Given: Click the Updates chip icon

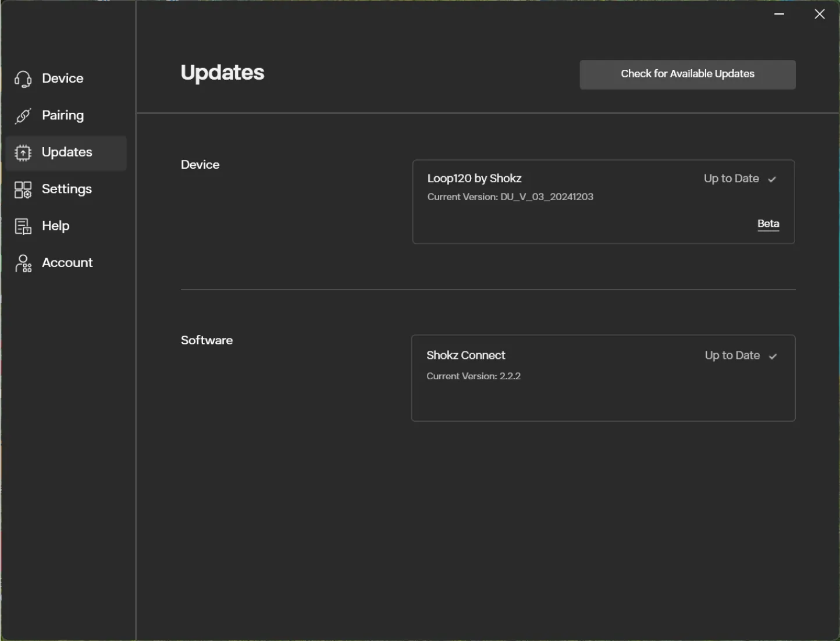Looking at the screenshot, I should point(23,152).
